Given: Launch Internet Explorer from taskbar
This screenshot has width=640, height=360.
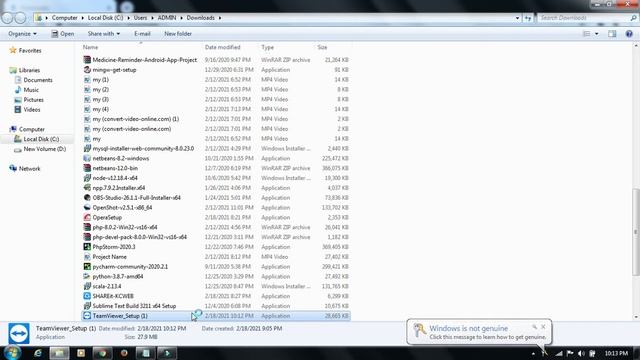Looking at the screenshot, I should click(38, 353).
